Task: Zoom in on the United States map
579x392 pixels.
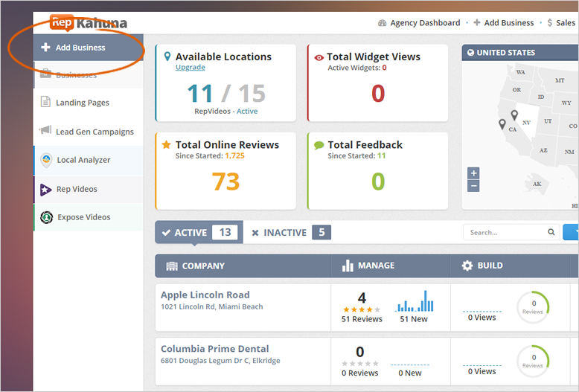Action: coord(473,173)
